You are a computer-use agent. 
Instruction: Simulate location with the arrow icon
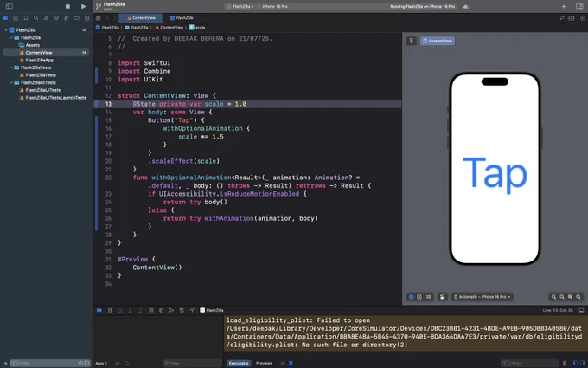(192, 310)
